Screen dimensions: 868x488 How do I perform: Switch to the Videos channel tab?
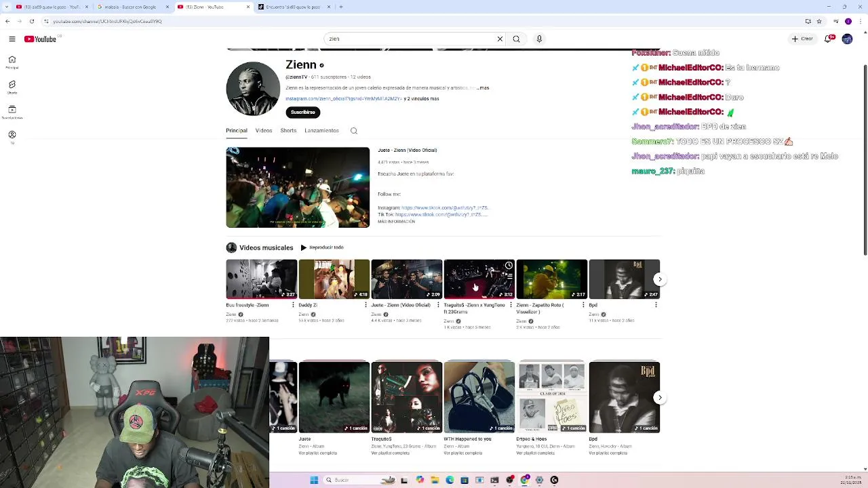point(264,130)
